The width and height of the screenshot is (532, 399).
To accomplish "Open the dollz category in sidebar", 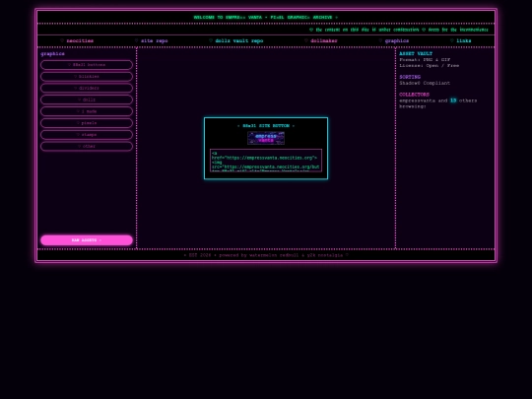I will (87, 100).
